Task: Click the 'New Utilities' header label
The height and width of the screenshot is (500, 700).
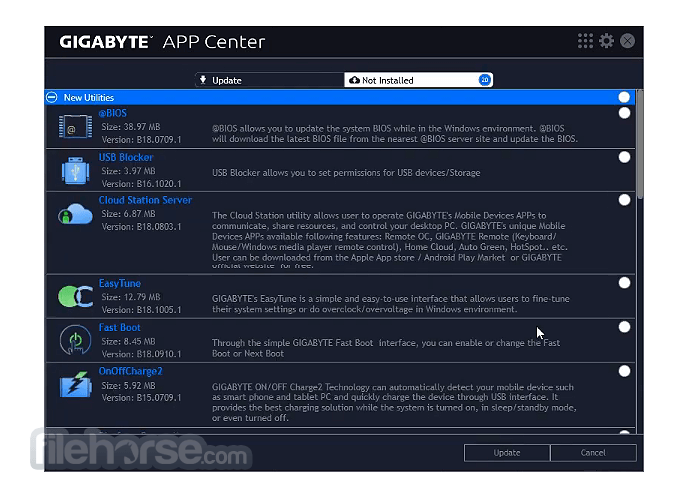Action: click(x=88, y=98)
